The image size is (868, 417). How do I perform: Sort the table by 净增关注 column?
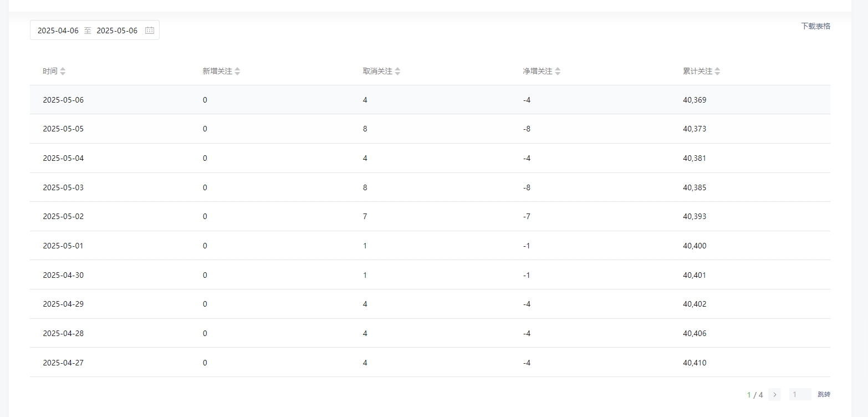pyautogui.click(x=558, y=72)
